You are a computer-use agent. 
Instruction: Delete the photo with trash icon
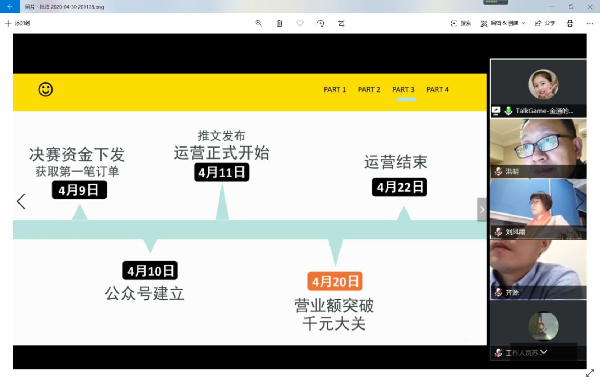pos(279,23)
